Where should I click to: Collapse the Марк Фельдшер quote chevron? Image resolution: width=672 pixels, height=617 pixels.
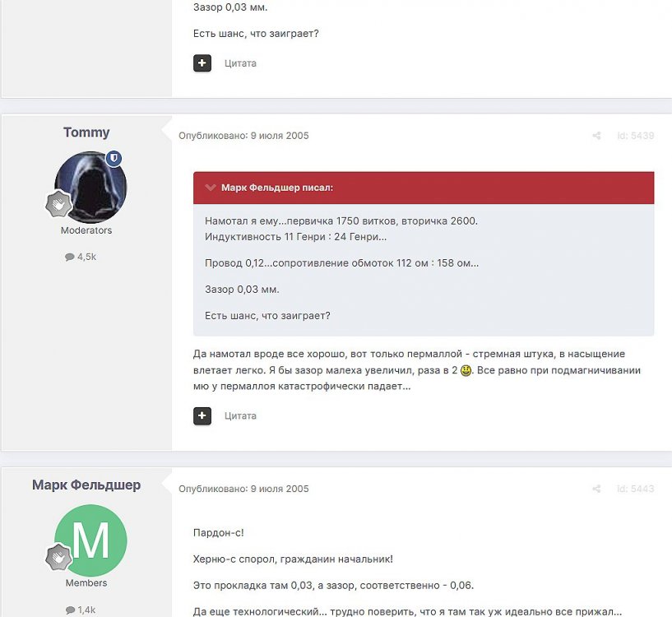tap(210, 188)
